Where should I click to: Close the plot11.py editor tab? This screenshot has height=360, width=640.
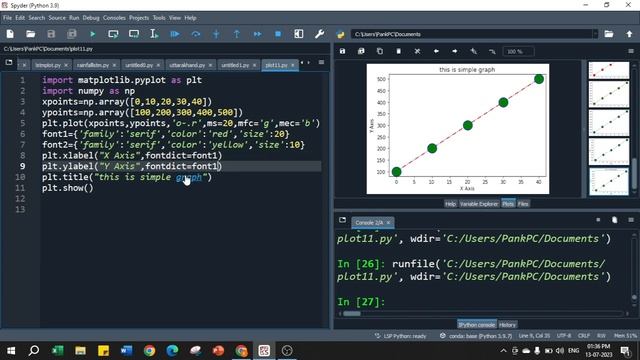click(x=293, y=65)
